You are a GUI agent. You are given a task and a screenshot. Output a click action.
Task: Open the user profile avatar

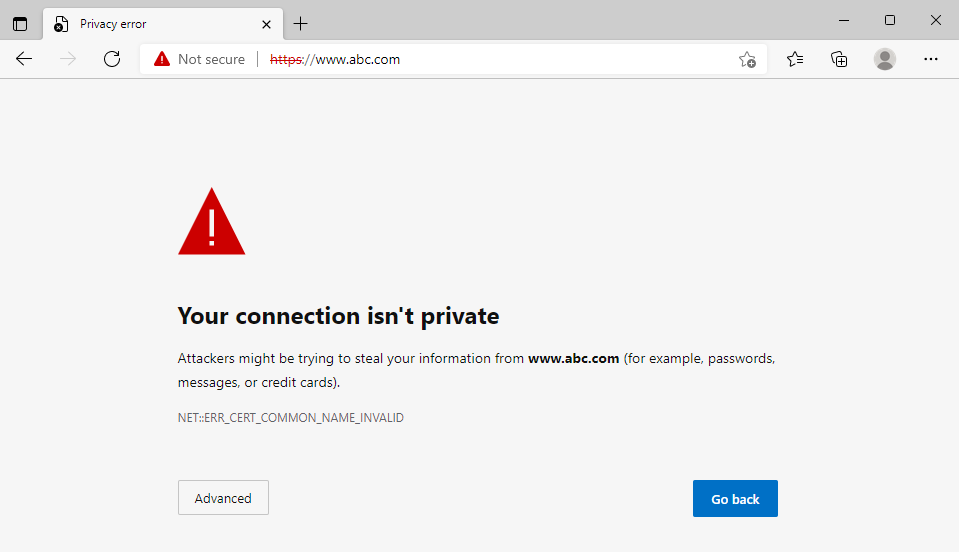coord(884,59)
